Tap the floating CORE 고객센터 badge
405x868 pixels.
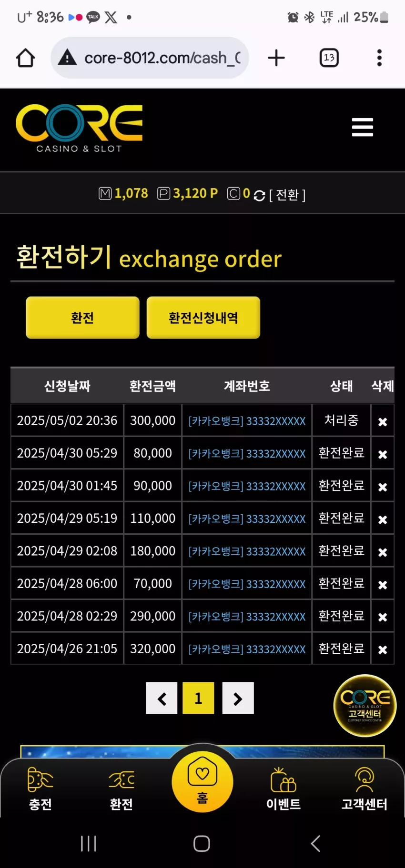click(x=365, y=706)
